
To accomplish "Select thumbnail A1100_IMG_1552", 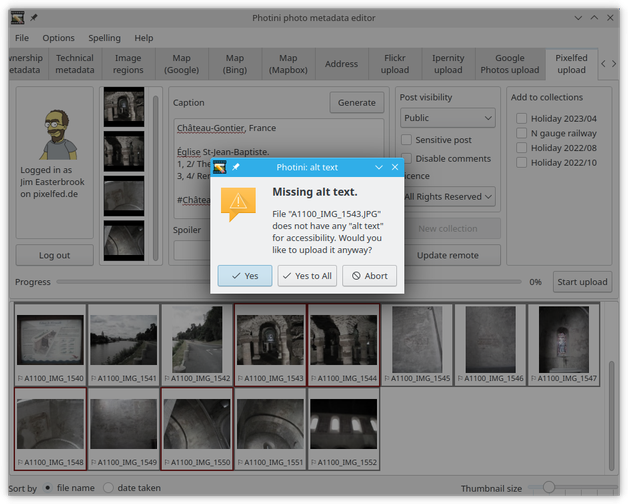I will (x=344, y=429).
